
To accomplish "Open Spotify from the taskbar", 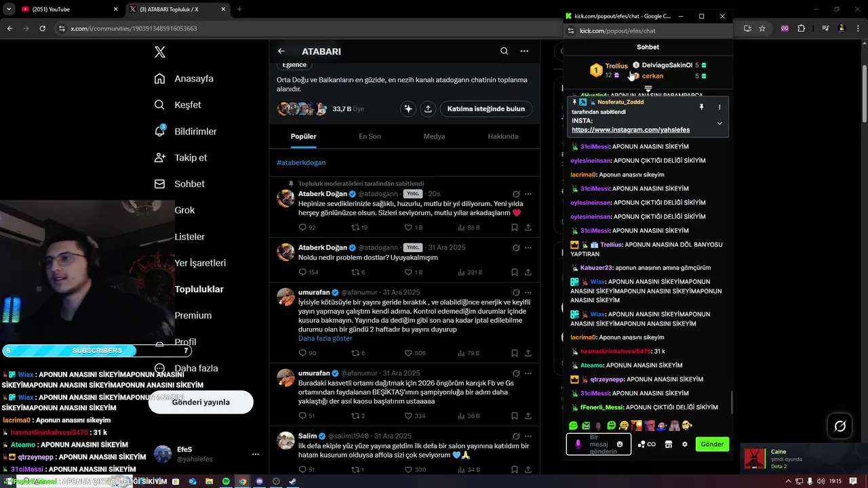I will [226, 481].
